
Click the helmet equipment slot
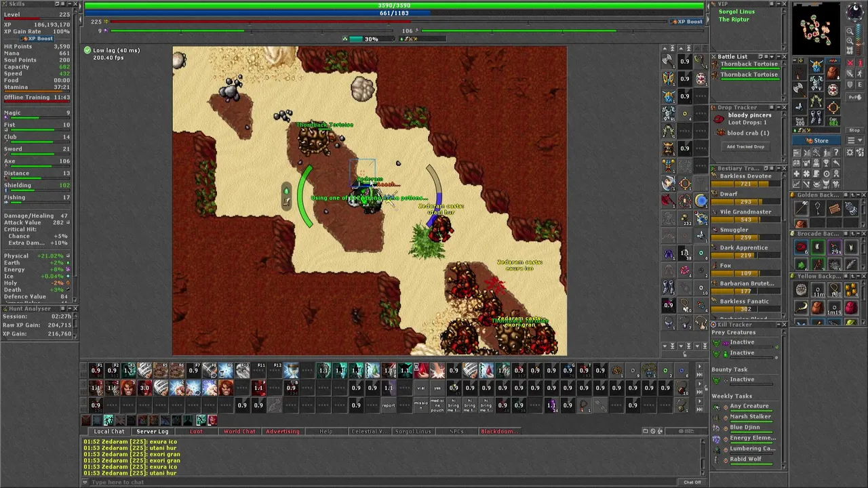coord(817,65)
